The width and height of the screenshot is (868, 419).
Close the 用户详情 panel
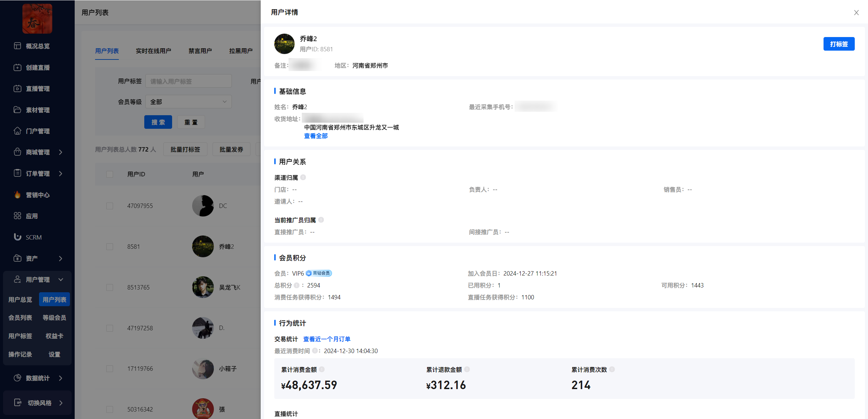(x=856, y=13)
